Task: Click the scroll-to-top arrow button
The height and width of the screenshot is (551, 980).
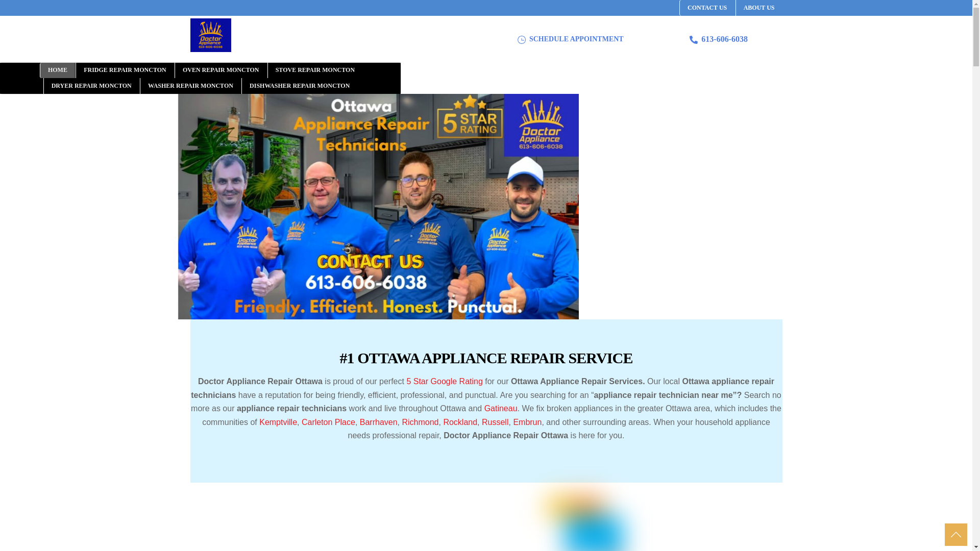Action: pos(955,535)
